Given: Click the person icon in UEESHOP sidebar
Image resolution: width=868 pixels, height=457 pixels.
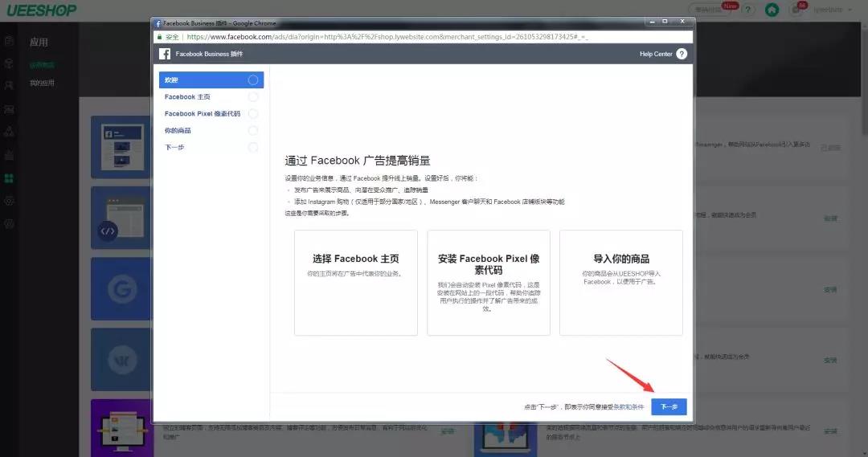Looking at the screenshot, I should click(9, 86).
